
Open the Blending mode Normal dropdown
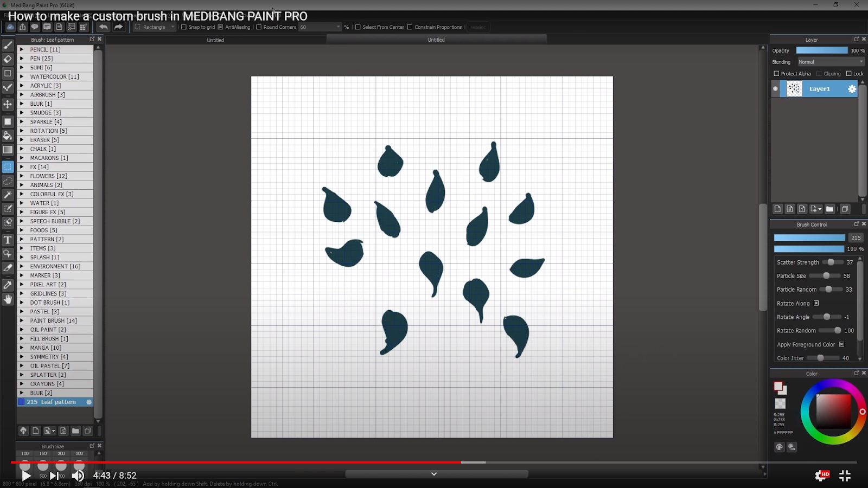[831, 62]
